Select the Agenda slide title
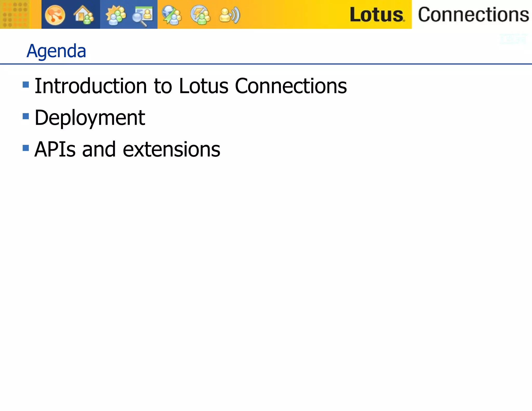Viewport: 532px width, 411px height. (56, 51)
